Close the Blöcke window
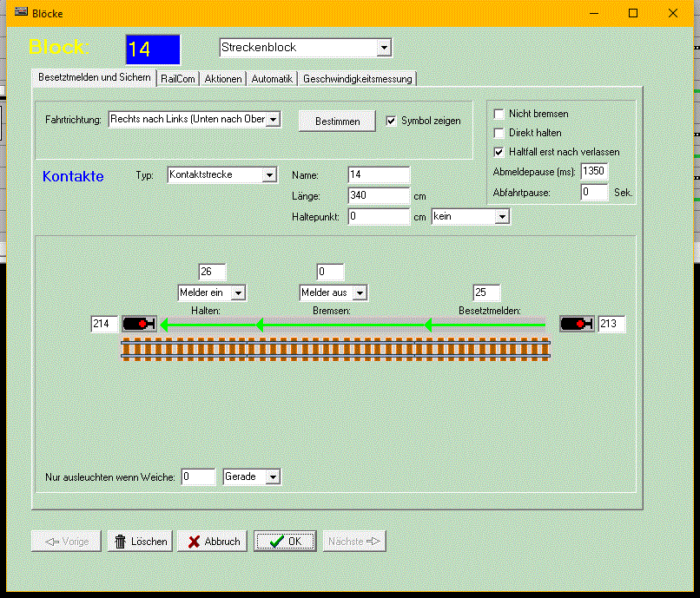 pyautogui.click(x=673, y=13)
